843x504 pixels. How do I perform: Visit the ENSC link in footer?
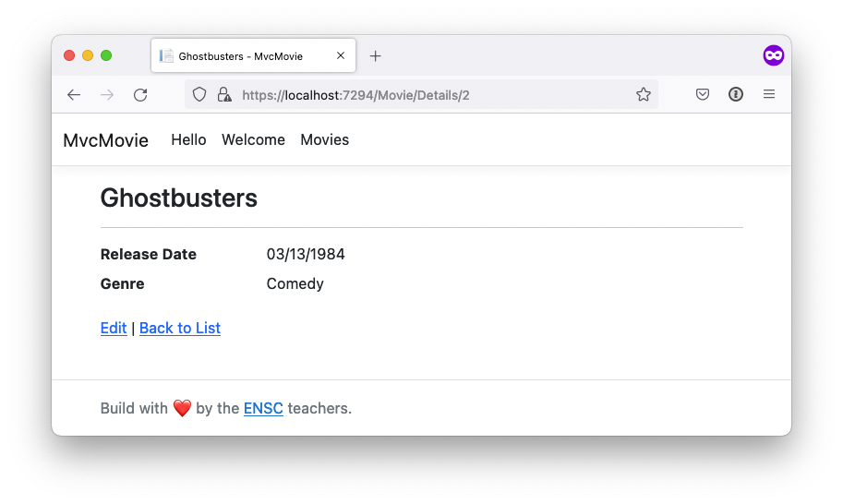(x=263, y=408)
